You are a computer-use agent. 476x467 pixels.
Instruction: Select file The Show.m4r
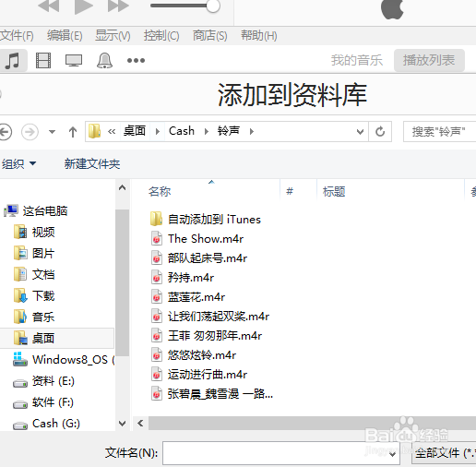point(197,239)
